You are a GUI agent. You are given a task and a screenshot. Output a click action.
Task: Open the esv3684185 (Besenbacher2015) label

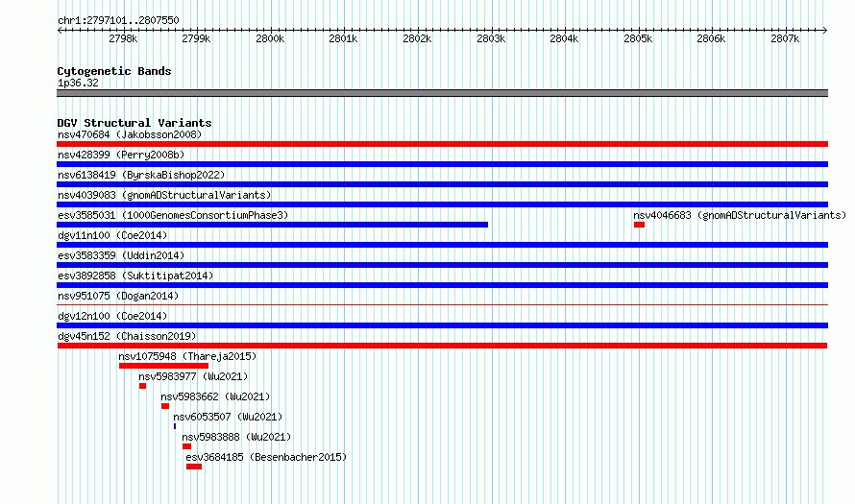point(266,457)
